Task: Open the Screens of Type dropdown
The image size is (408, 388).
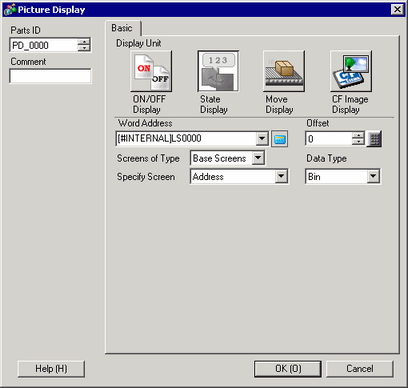Action: click(258, 158)
